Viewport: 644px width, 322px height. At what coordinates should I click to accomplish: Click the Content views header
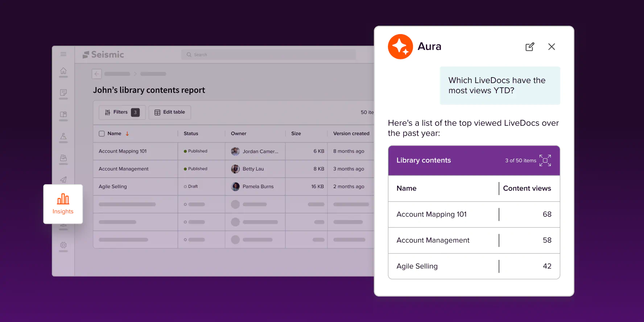click(x=527, y=189)
